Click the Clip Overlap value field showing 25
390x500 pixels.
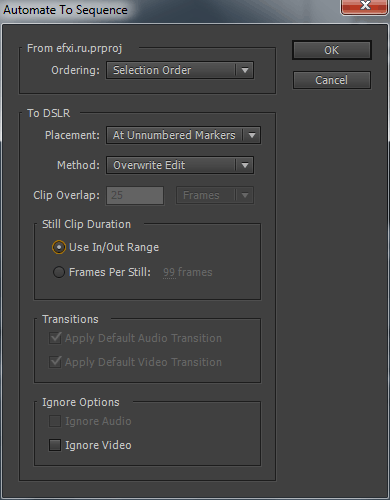coord(135,195)
